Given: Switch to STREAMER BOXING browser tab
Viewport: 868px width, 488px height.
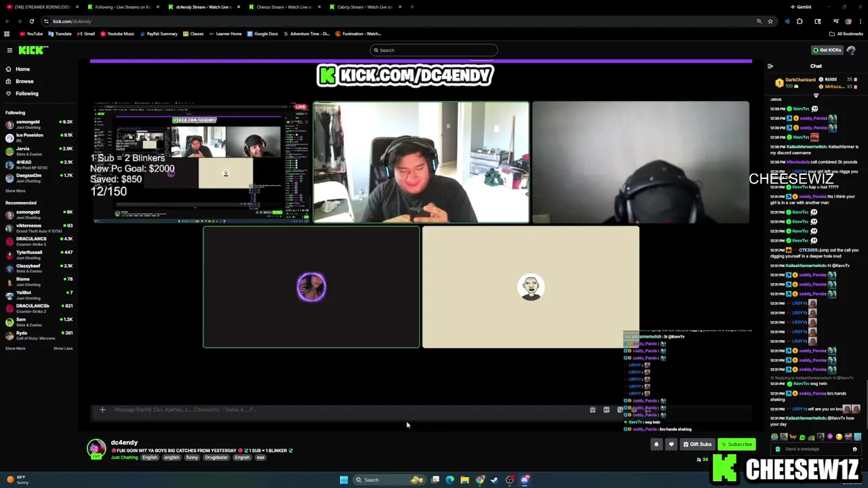Looking at the screenshot, I should (x=43, y=7).
